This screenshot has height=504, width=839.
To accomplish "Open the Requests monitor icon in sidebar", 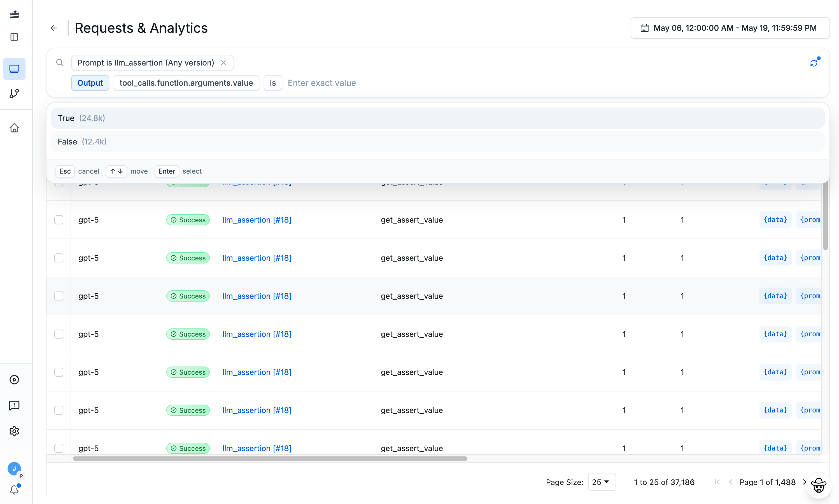I will (x=14, y=69).
